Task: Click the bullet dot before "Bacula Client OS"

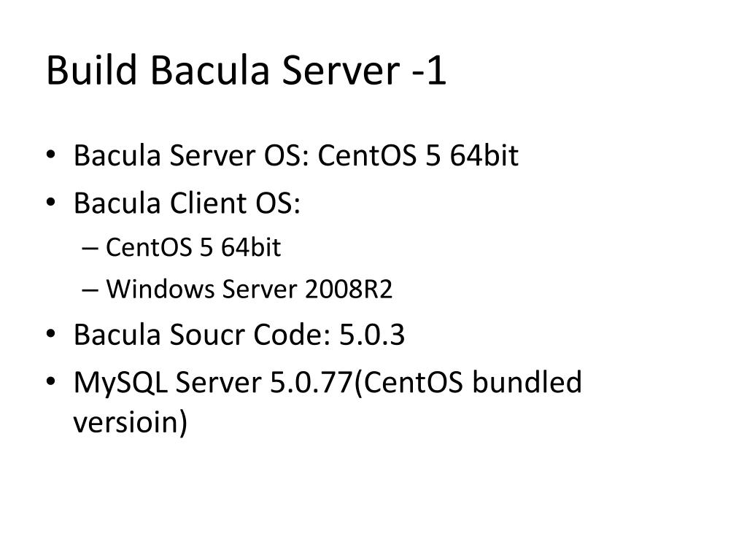Action: coord(51,203)
